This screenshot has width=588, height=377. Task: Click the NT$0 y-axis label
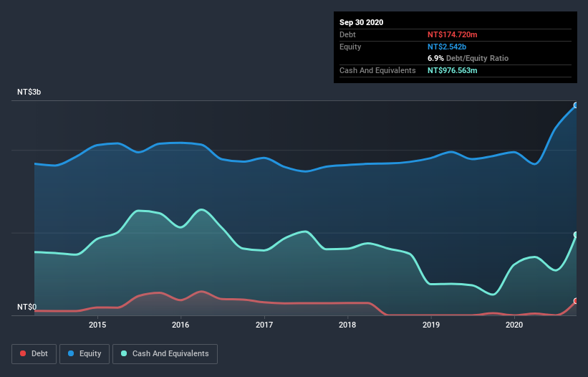point(27,307)
